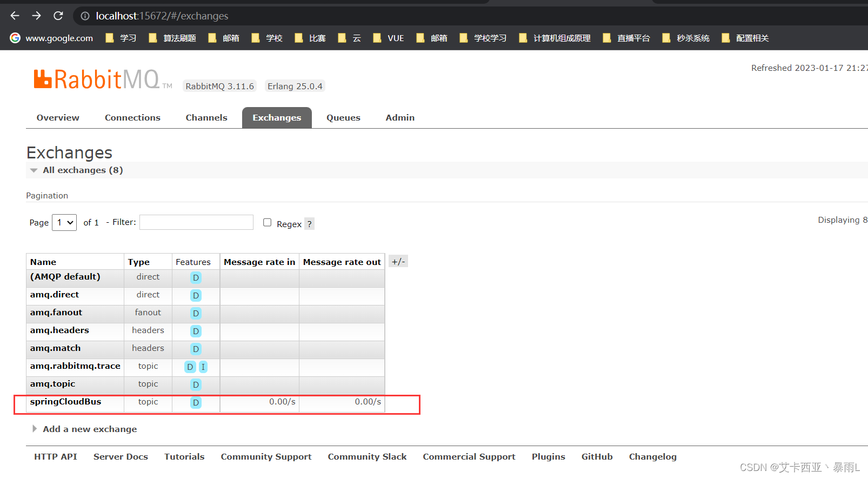Switch to the Overview tab
Image resolution: width=868 pixels, height=478 pixels.
pos(58,117)
